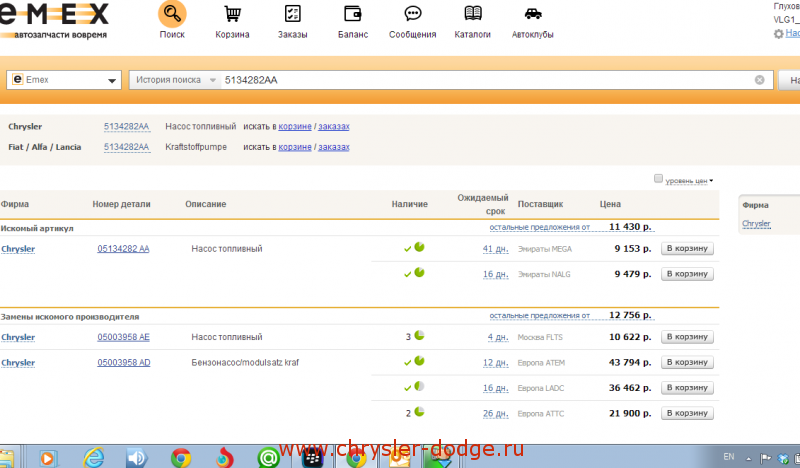Click the EN language indicator in tray
Screen dimensions: 800x468
[x=729, y=457]
